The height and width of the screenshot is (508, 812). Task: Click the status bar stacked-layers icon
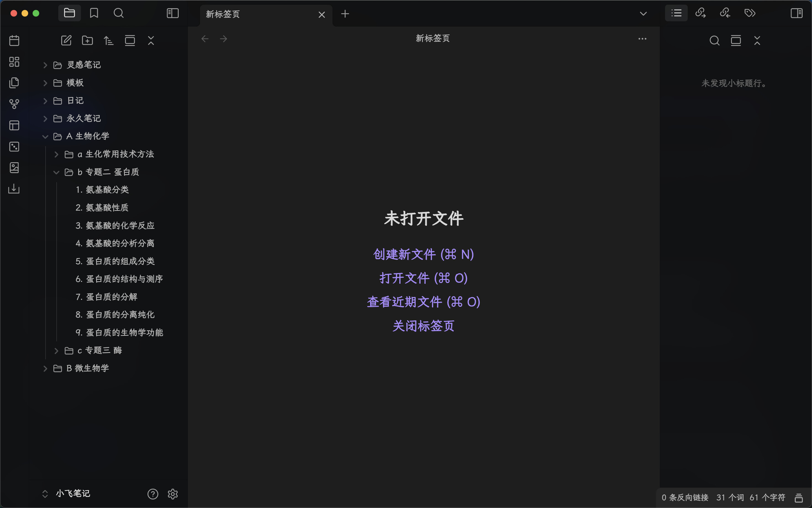coord(799,497)
